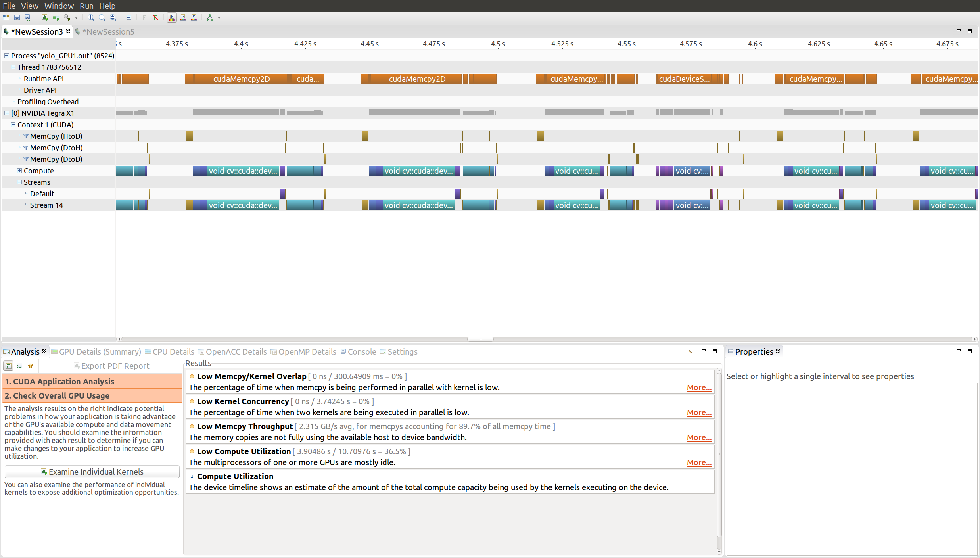The image size is (980, 558).
Task: Toggle the P process color mode button
Action: click(x=194, y=17)
